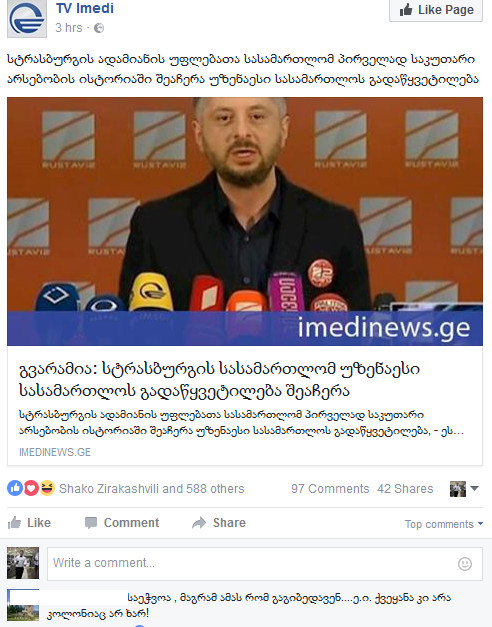This screenshot has height=627, width=492.
Task: Expand the Top comments sort dropdown
Action: click(x=444, y=524)
